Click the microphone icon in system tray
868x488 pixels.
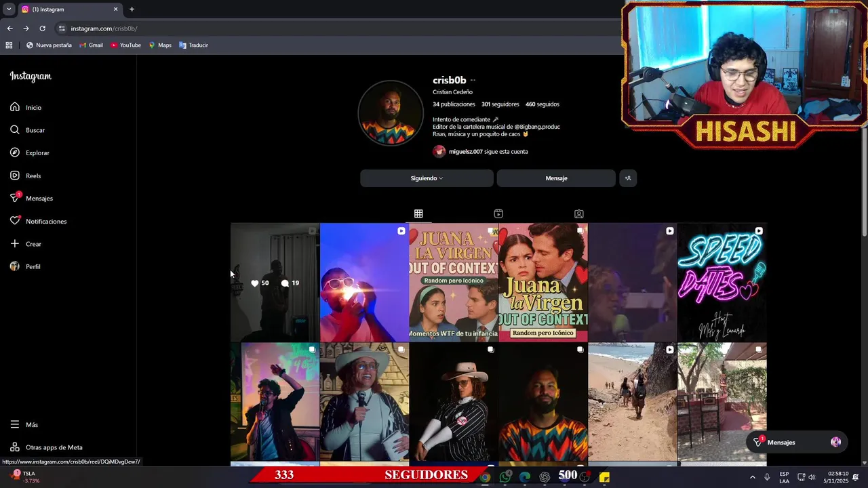coord(767,477)
